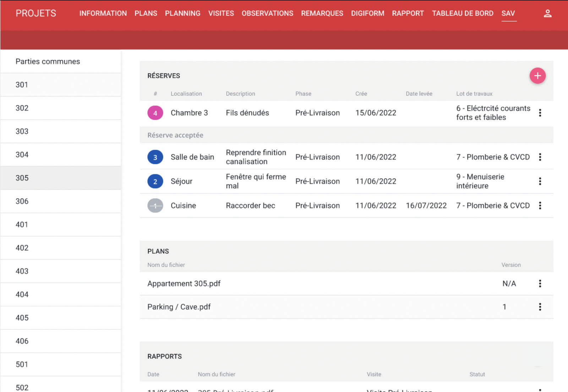The image size is (568, 392).
Task: Click the Raccorder bec description
Action: point(250,205)
